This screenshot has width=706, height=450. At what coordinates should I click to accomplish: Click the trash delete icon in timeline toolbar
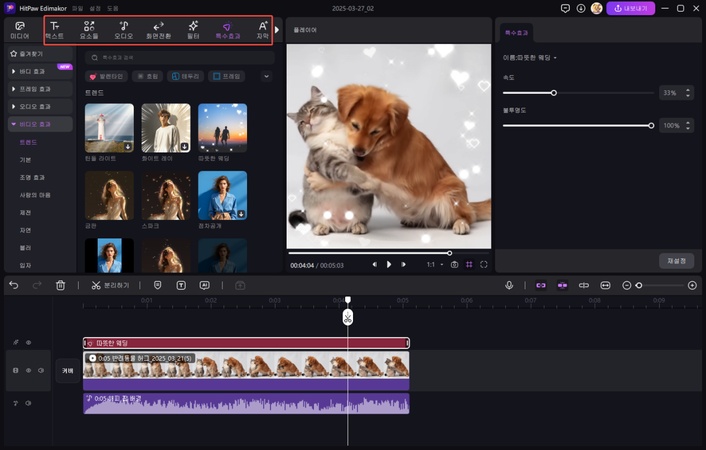tap(61, 285)
